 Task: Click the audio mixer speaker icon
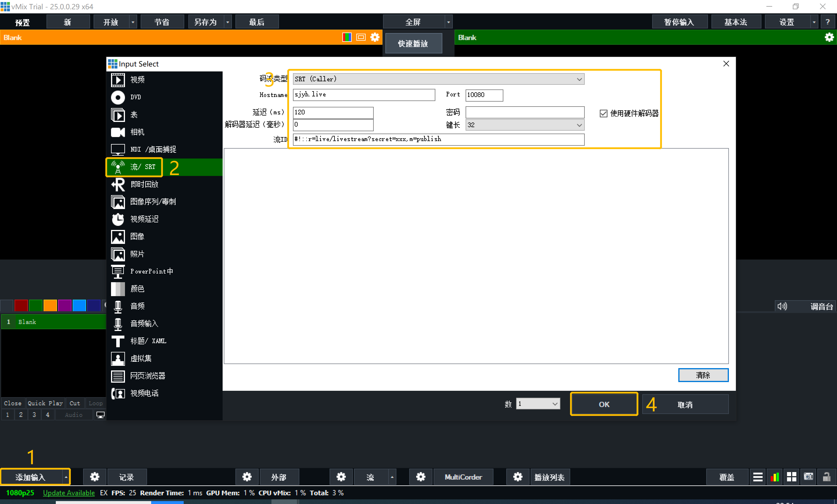(782, 306)
